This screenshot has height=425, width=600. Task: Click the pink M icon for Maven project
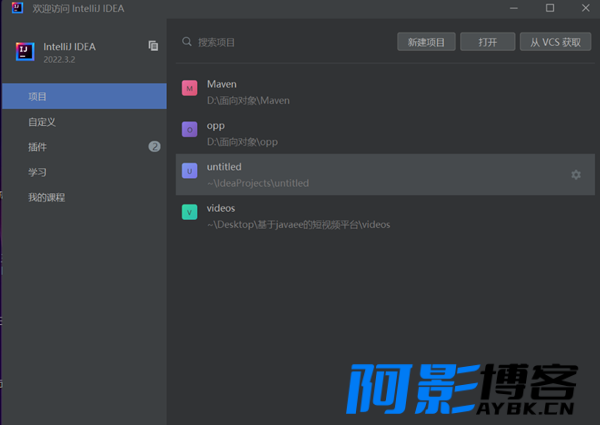(x=189, y=88)
